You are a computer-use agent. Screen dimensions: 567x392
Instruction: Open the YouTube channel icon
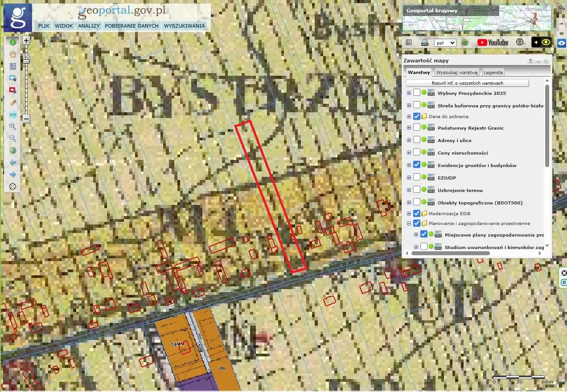click(493, 43)
